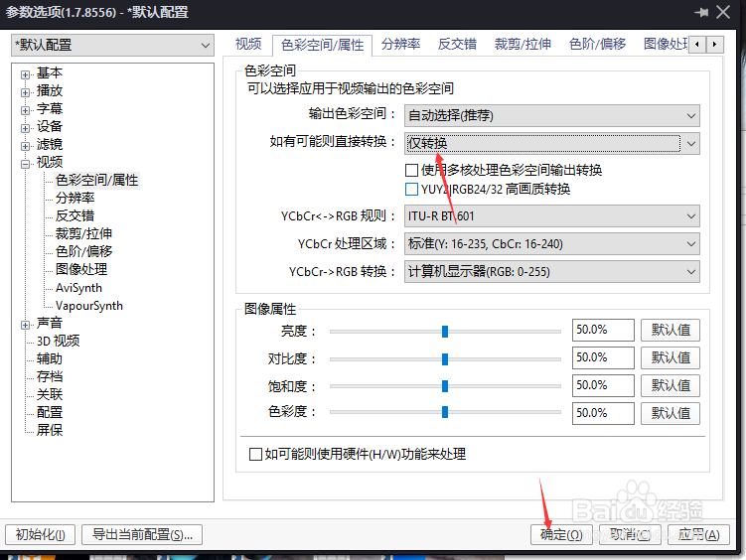Image resolution: width=746 pixels, height=560 pixels.
Task: Click the 饱和度 50.0% value field
Action: 603,385
